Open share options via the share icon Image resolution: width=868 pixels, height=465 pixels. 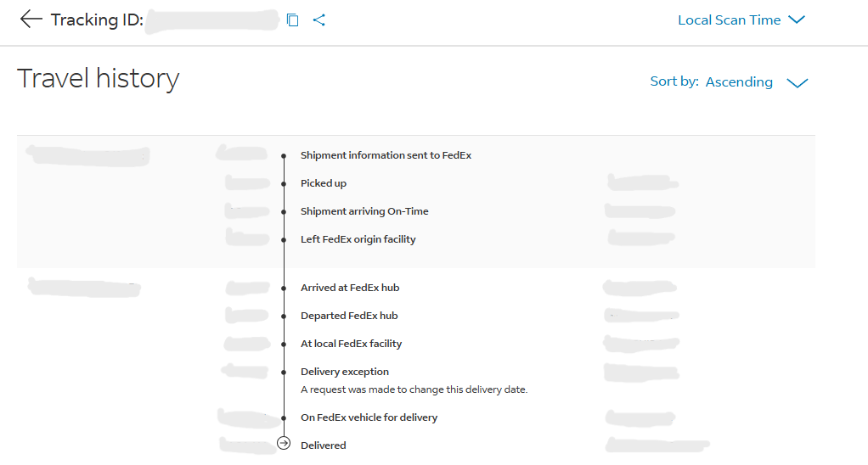pyautogui.click(x=319, y=20)
